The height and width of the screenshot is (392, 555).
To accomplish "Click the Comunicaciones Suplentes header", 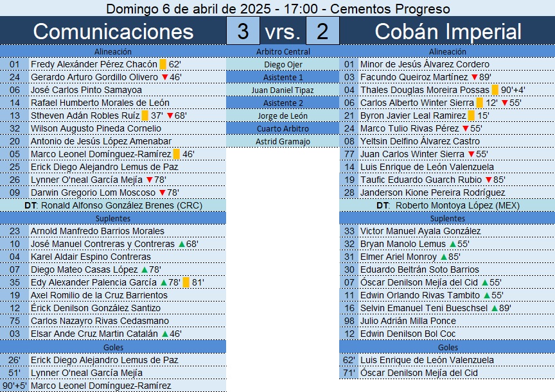I will 113,218.
